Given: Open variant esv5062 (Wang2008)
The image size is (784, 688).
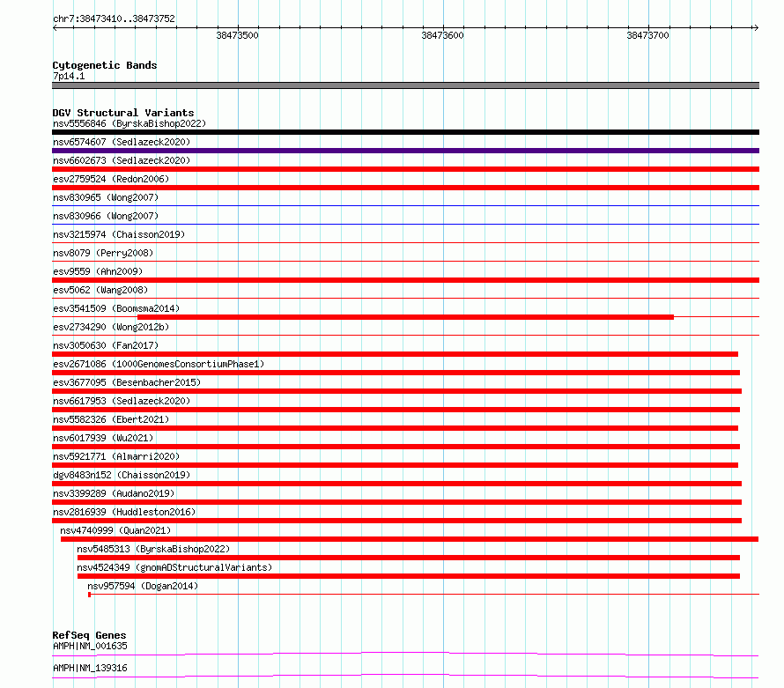Looking at the screenshot, I should pos(100,290).
